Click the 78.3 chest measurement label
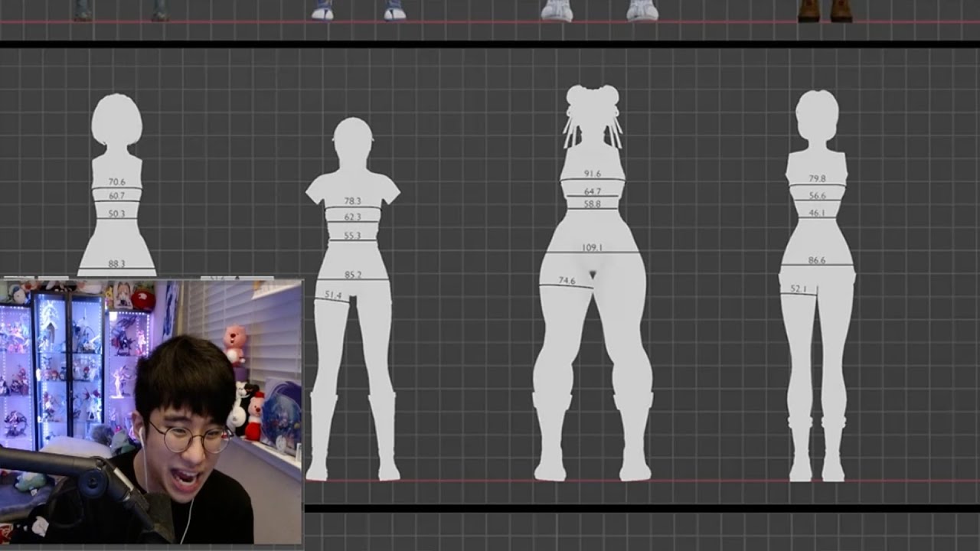980x551 pixels. pos(352,201)
